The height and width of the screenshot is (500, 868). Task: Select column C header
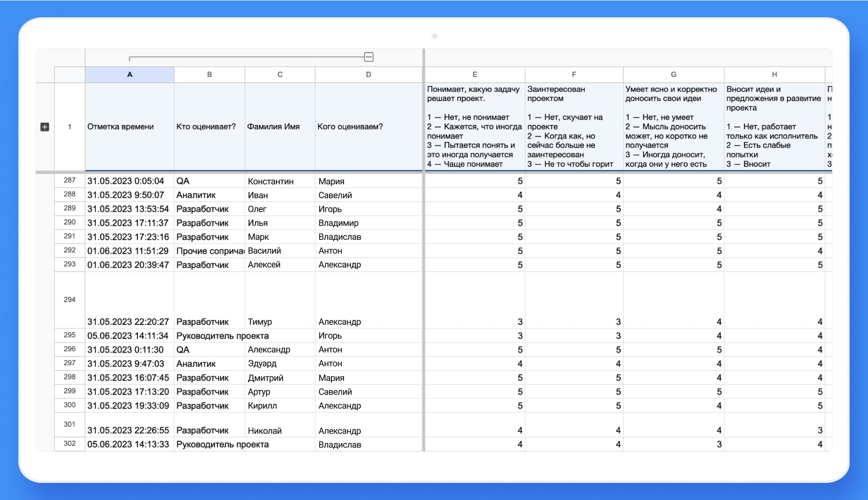click(x=280, y=75)
